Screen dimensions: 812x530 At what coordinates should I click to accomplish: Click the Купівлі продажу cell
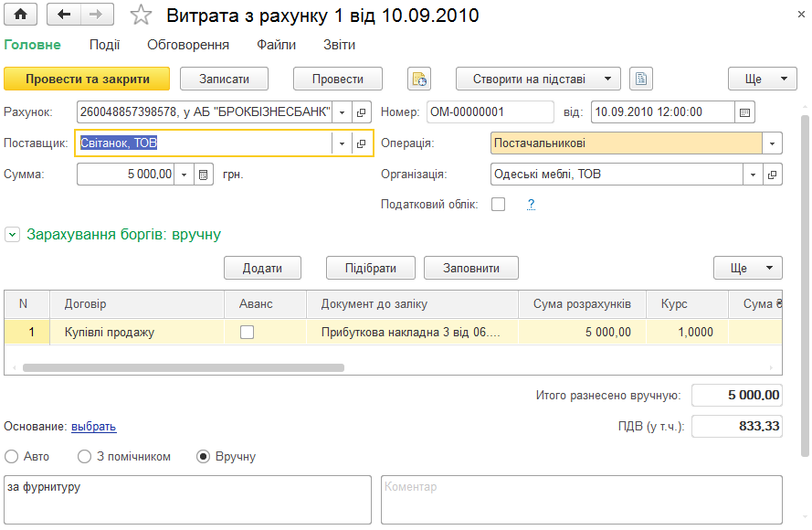(x=137, y=332)
